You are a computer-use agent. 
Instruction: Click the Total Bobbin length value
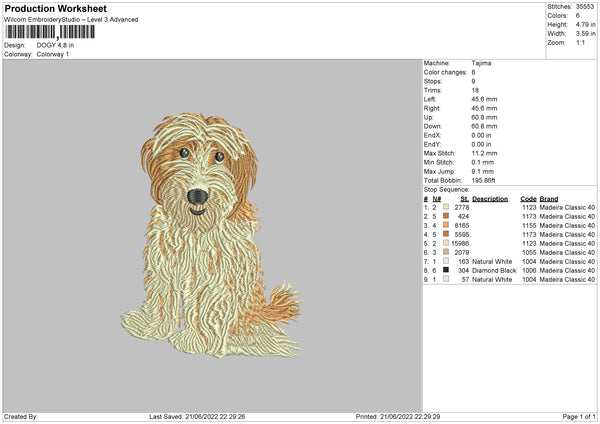(x=486, y=178)
